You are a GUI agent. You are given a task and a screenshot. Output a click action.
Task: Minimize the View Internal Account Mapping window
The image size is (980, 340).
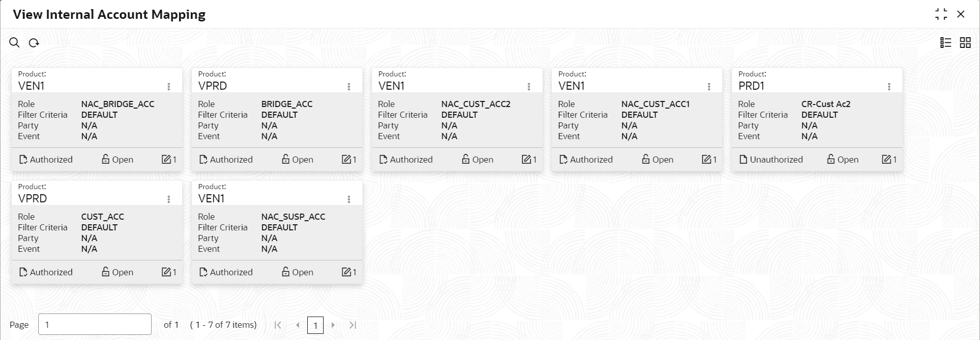941,14
